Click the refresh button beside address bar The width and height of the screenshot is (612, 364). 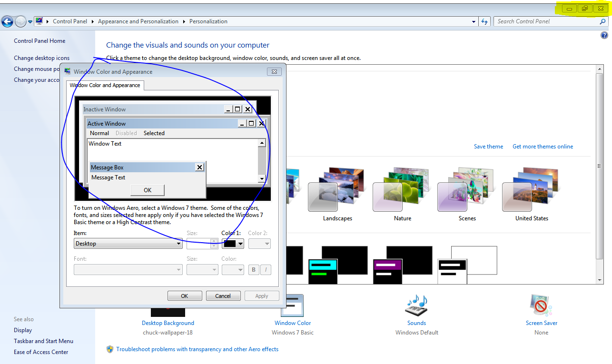484,21
